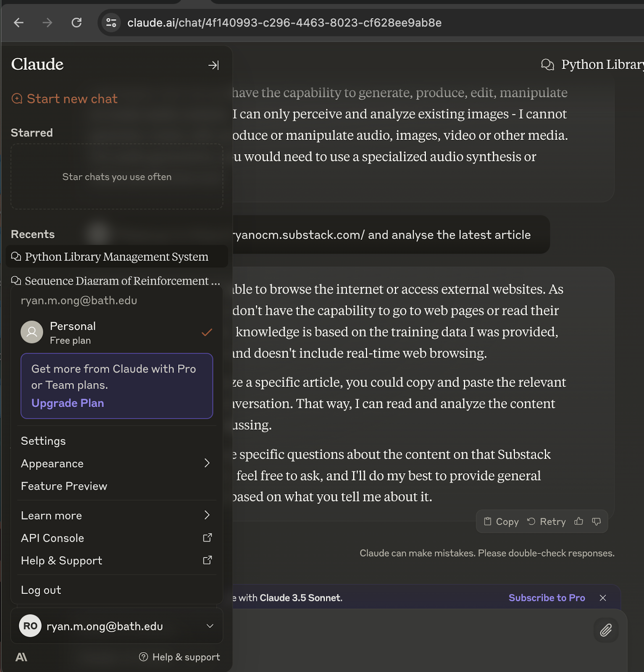
Task: Click the Anthropic logo icon
Action: click(x=21, y=657)
